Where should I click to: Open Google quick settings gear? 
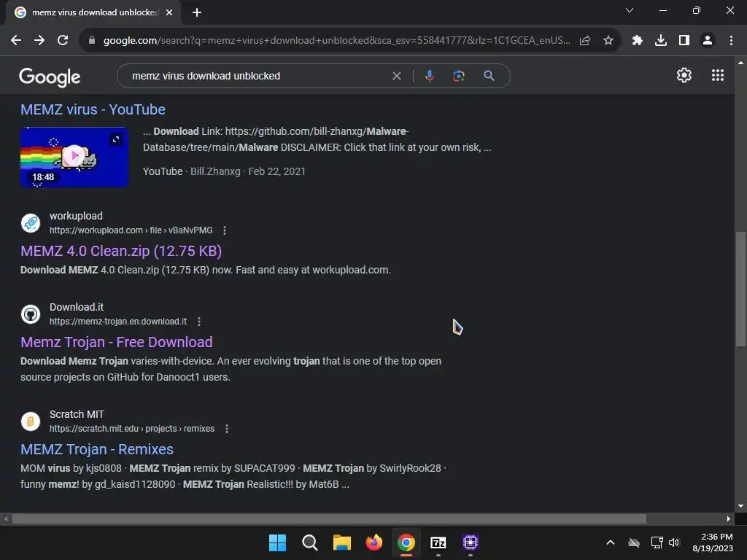(684, 75)
